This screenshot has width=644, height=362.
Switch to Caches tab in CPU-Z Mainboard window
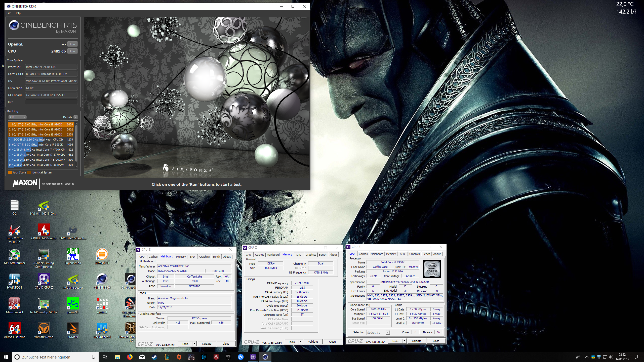coord(153,257)
